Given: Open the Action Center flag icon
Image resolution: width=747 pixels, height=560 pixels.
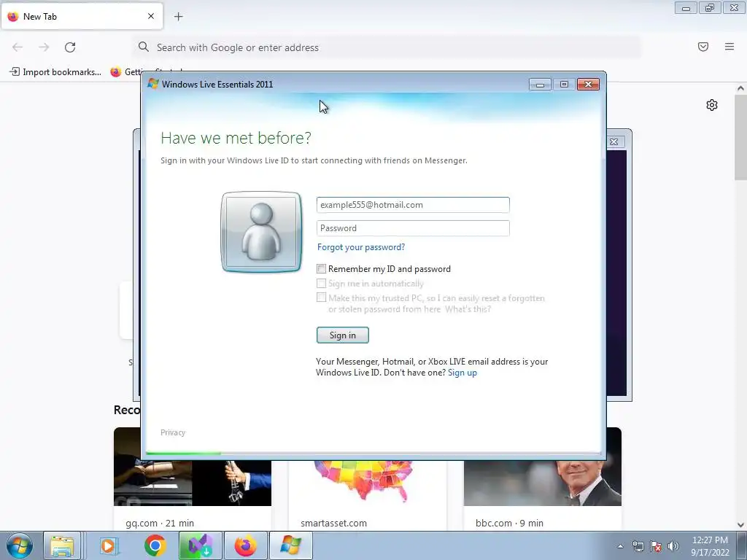Looking at the screenshot, I should pyautogui.click(x=656, y=546).
